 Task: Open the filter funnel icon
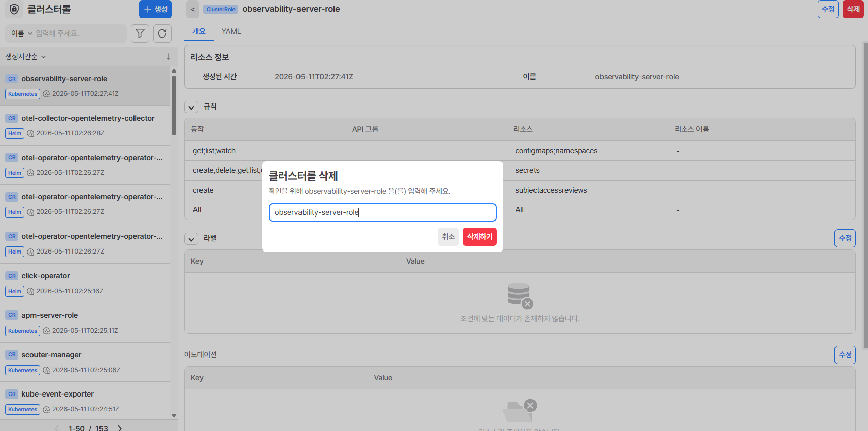click(x=140, y=33)
